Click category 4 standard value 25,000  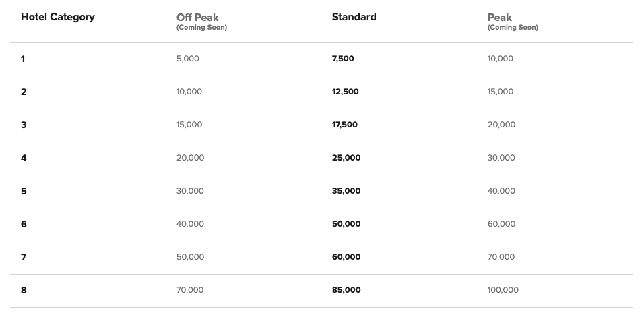(346, 158)
